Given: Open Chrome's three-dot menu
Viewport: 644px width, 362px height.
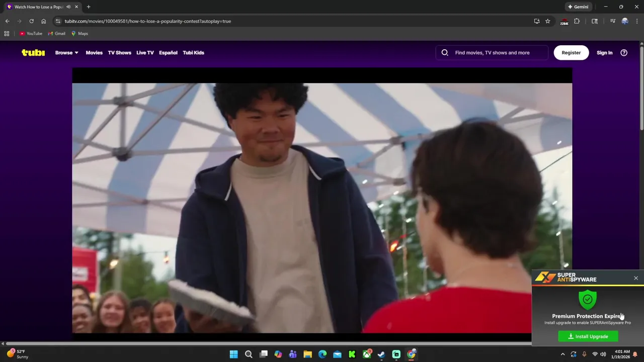Looking at the screenshot, I should tap(636, 21).
